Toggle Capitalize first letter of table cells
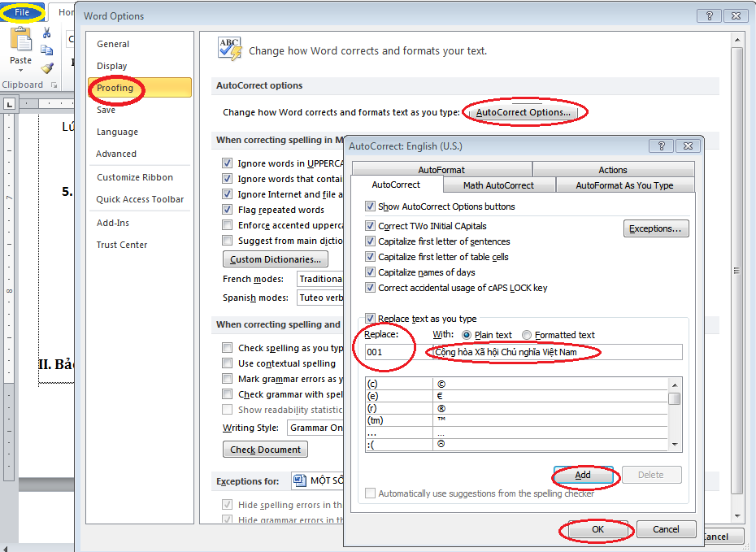 pos(370,256)
